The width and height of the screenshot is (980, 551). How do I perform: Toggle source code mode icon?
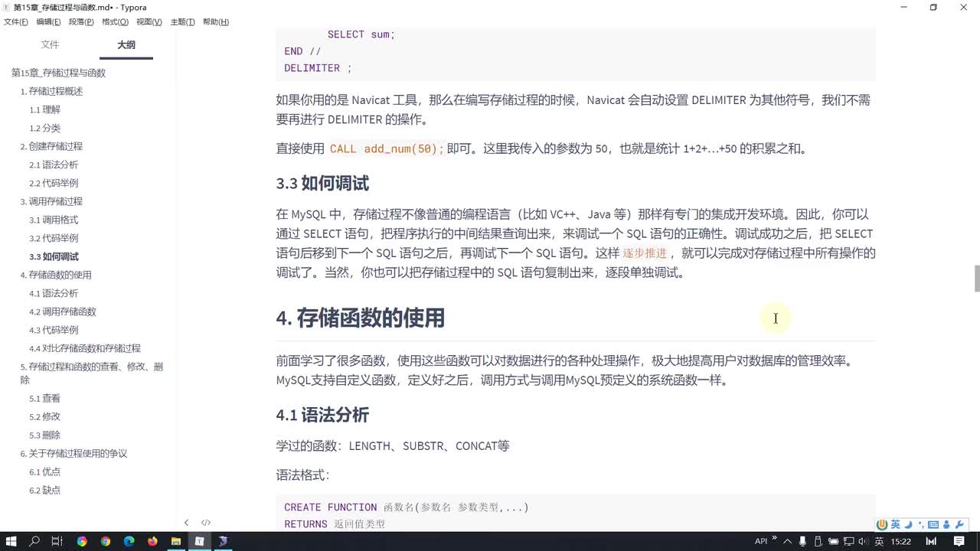tap(206, 523)
